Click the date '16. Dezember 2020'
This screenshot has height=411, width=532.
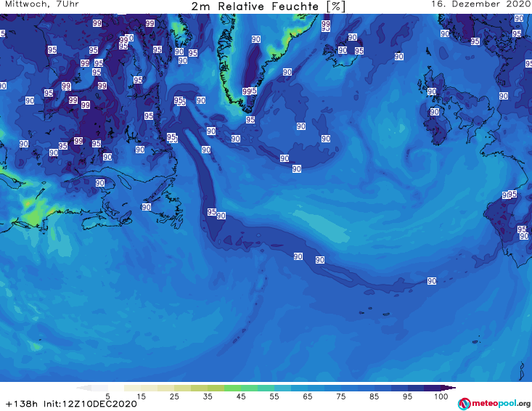[x=481, y=4]
